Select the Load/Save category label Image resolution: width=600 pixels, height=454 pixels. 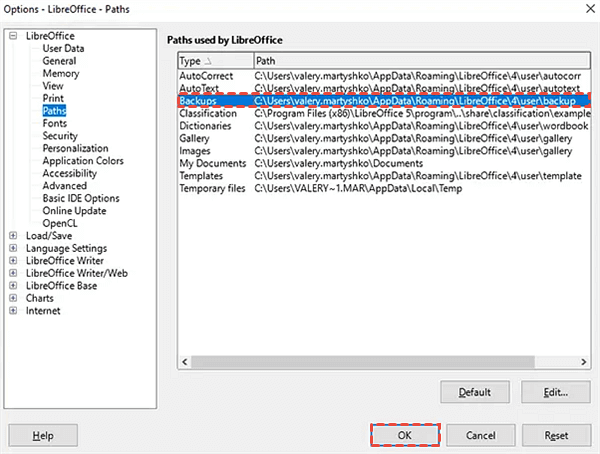point(49,236)
